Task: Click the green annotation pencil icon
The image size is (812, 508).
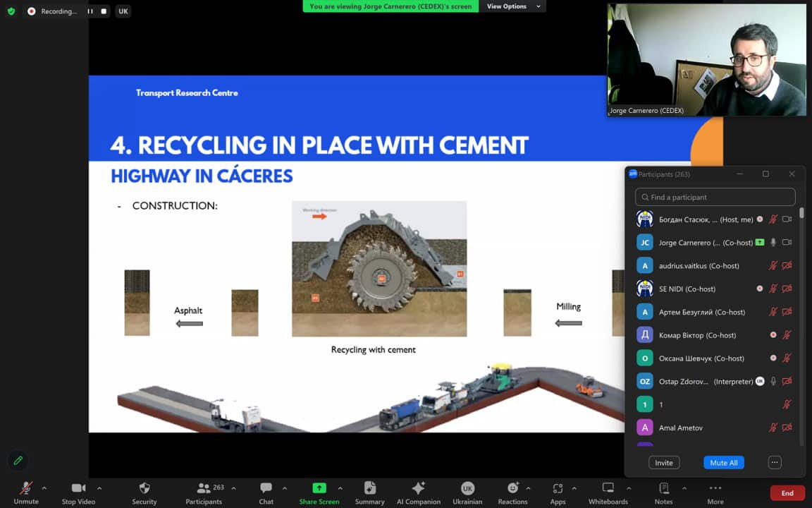Action: click(18, 460)
